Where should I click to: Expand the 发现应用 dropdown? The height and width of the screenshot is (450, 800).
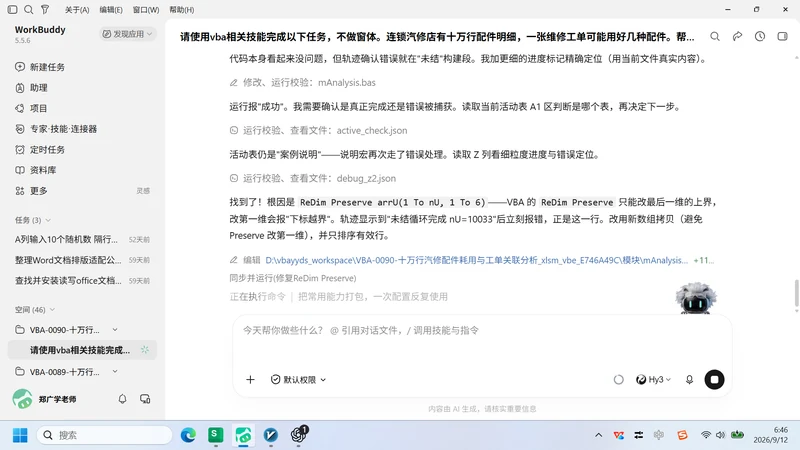[x=127, y=34]
